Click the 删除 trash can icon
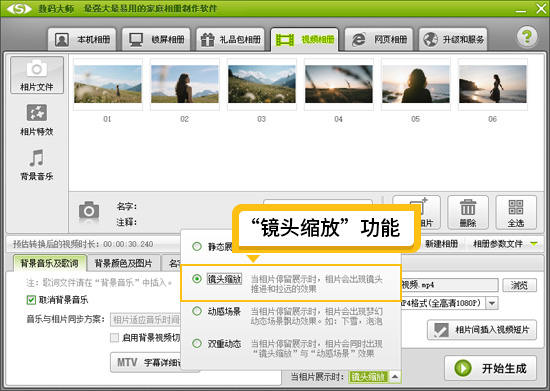Screen dimensions: 550x391 pos(468,213)
